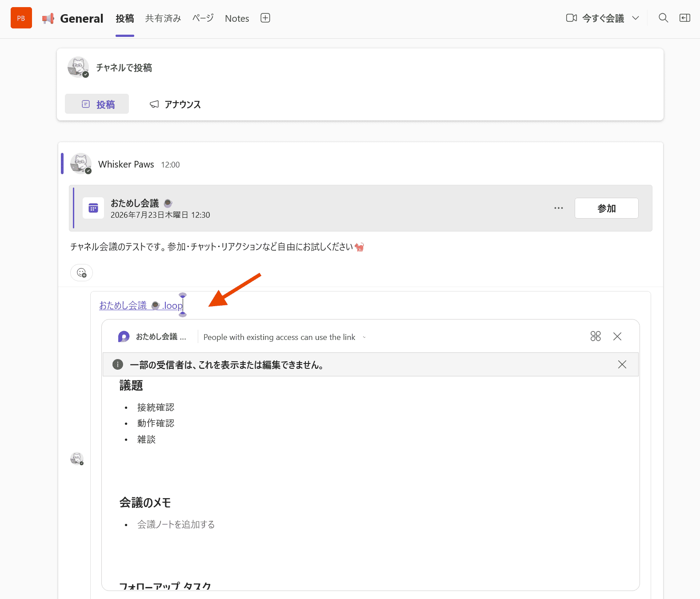
Task: Click the user avatar in the compose box
Action: (78, 67)
